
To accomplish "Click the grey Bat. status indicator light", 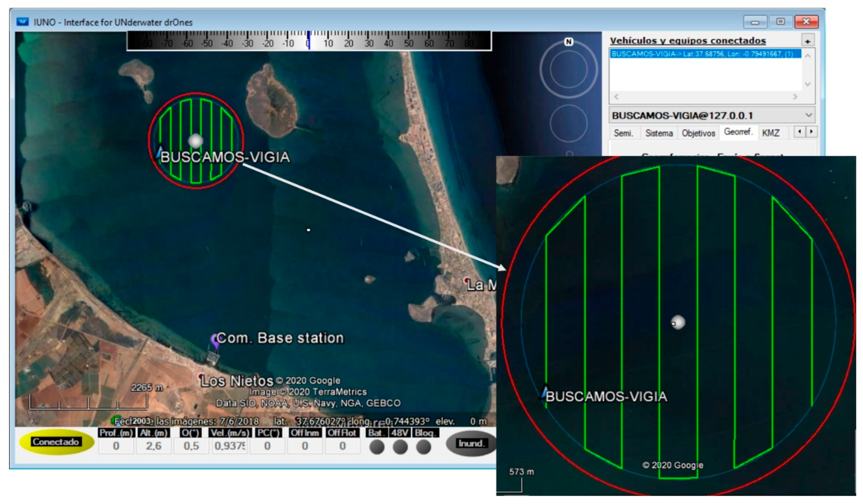I will point(377,447).
